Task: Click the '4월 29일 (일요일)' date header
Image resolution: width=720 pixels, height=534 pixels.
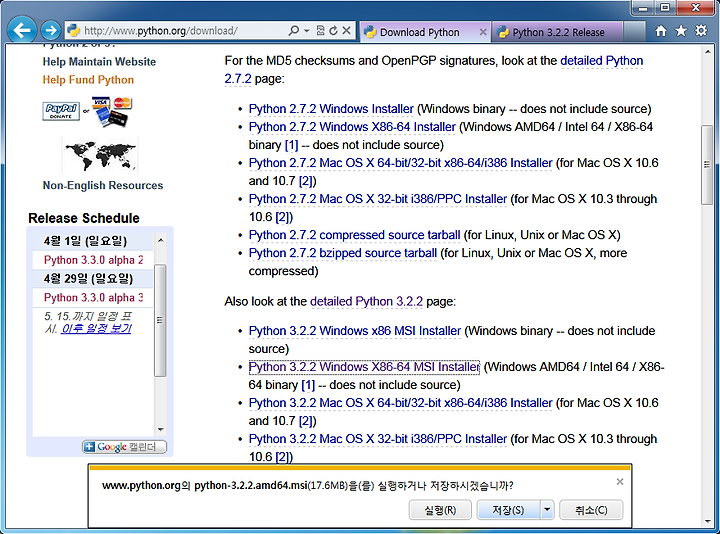Action: tap(88, 279)
